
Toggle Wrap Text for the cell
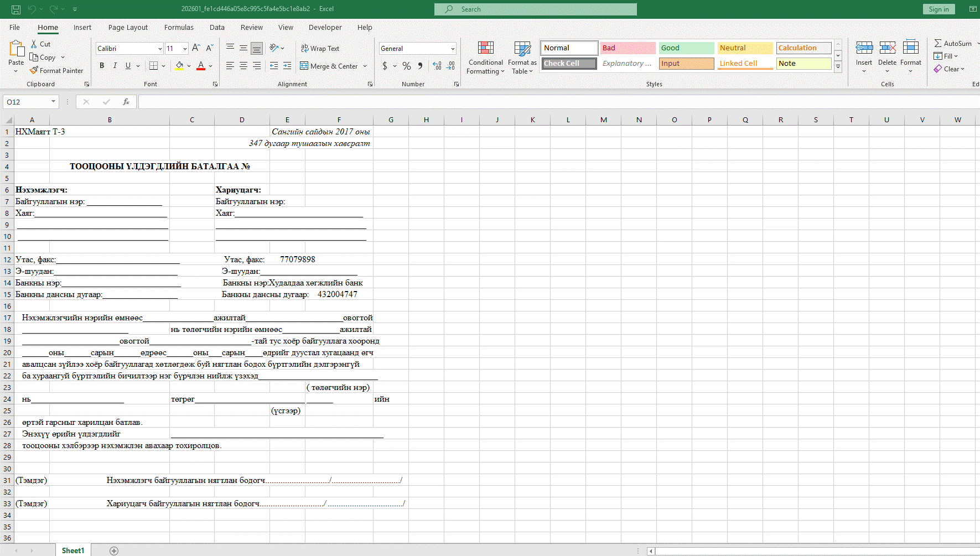click(320, 48)
